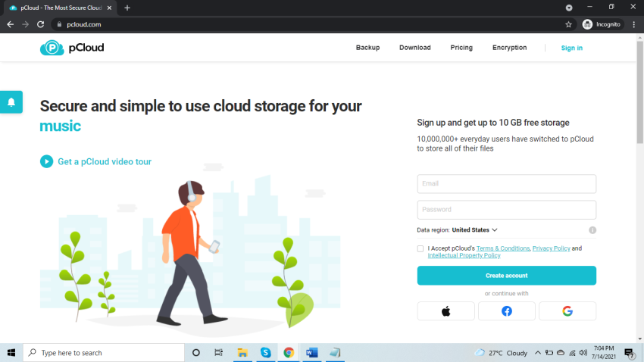View site security lock information
644x362 pixels.
point(59,24)
